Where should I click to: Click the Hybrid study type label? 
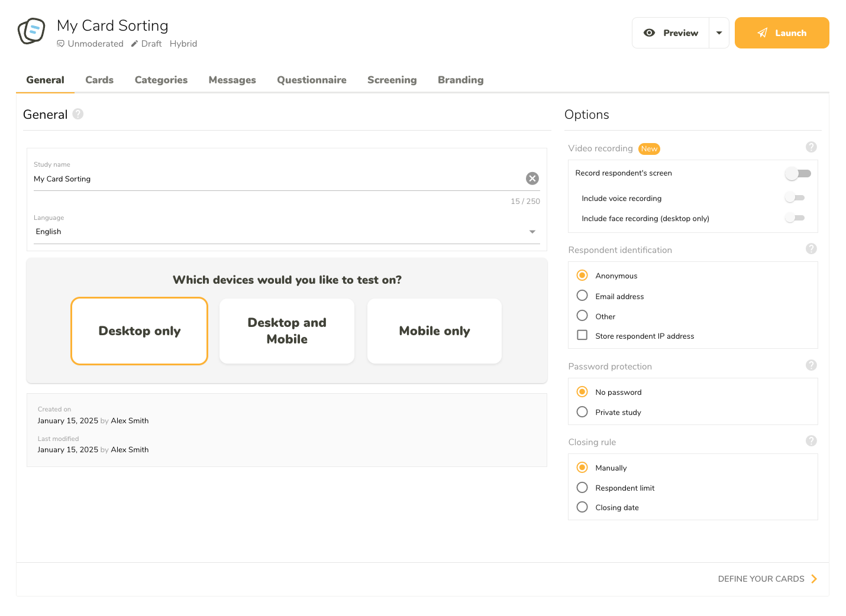pos(183,44)
